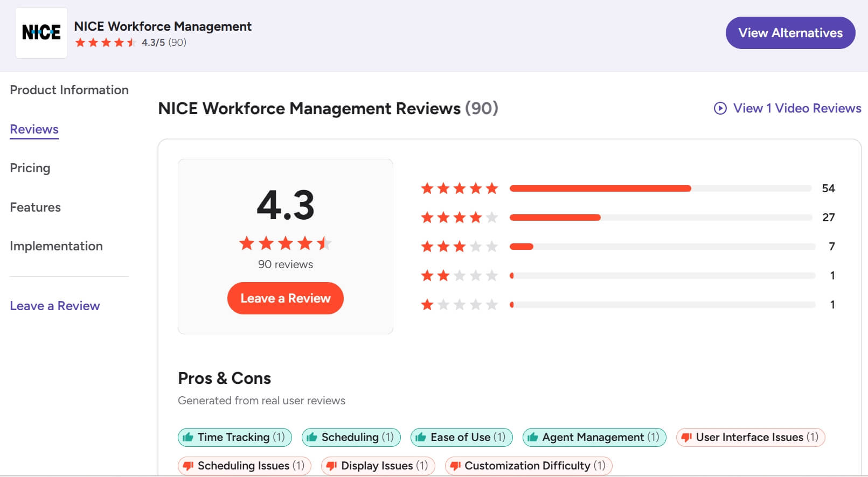Filter by Ease of Use pro tag
This screenshot has height=477, width=868.
tap(461, 437)
